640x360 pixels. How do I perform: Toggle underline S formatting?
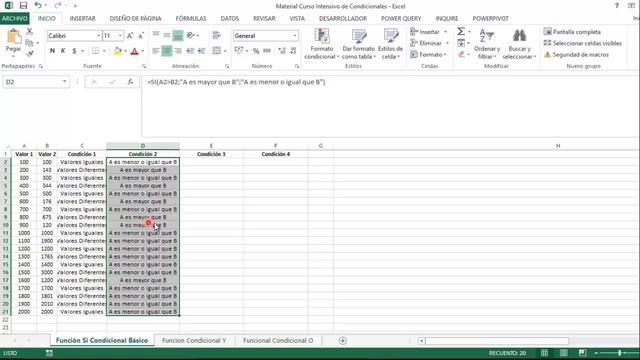[74, 51]
